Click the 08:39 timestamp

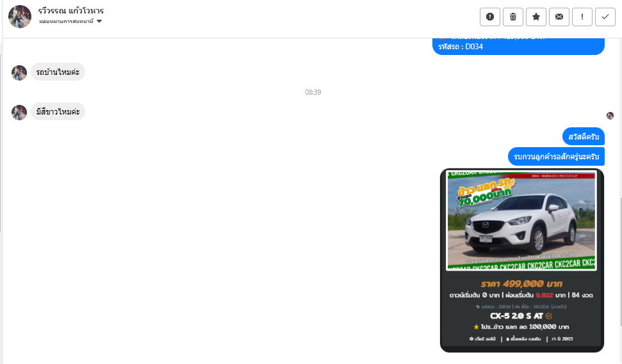click(313, 92)
